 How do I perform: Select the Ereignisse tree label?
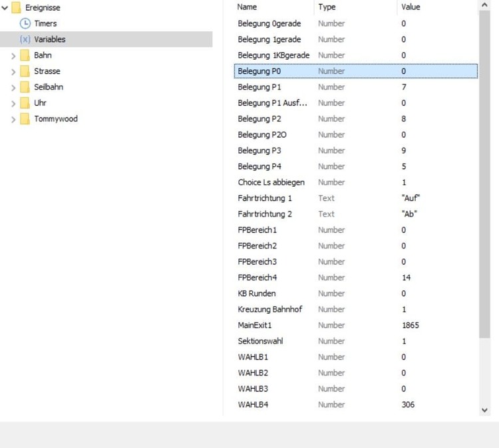point(43,7)
